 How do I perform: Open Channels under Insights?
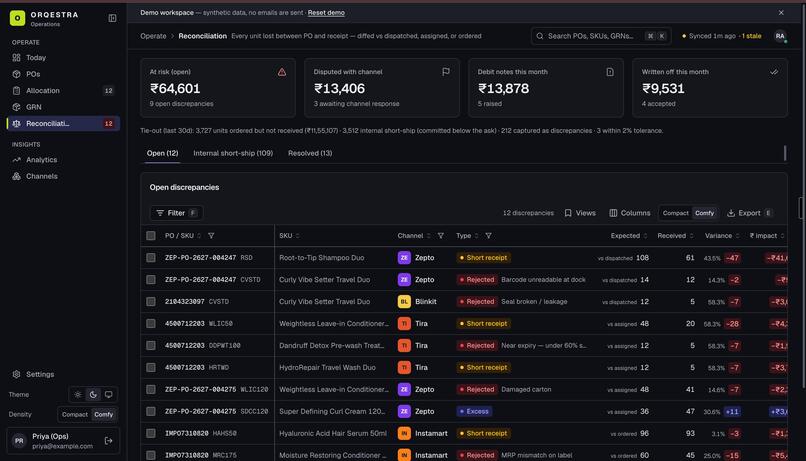63,176
